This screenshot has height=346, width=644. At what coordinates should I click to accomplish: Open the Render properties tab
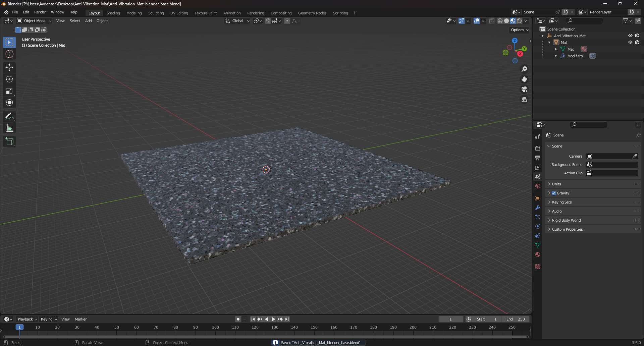point(538,148)
